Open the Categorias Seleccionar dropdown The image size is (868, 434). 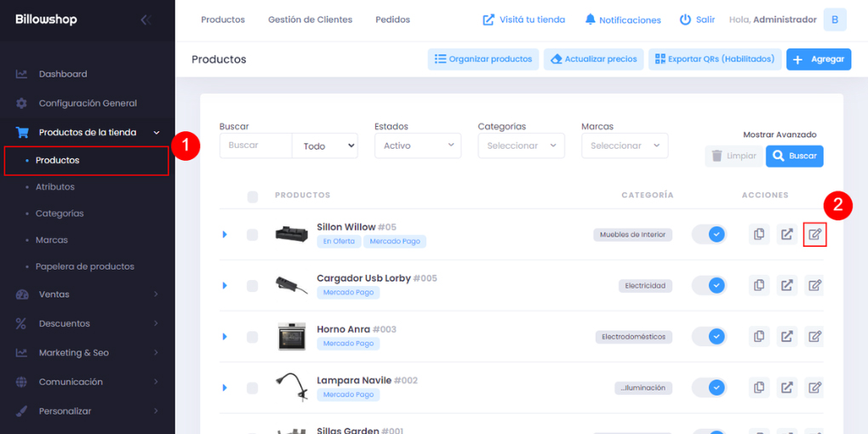[x=521, y=146]
